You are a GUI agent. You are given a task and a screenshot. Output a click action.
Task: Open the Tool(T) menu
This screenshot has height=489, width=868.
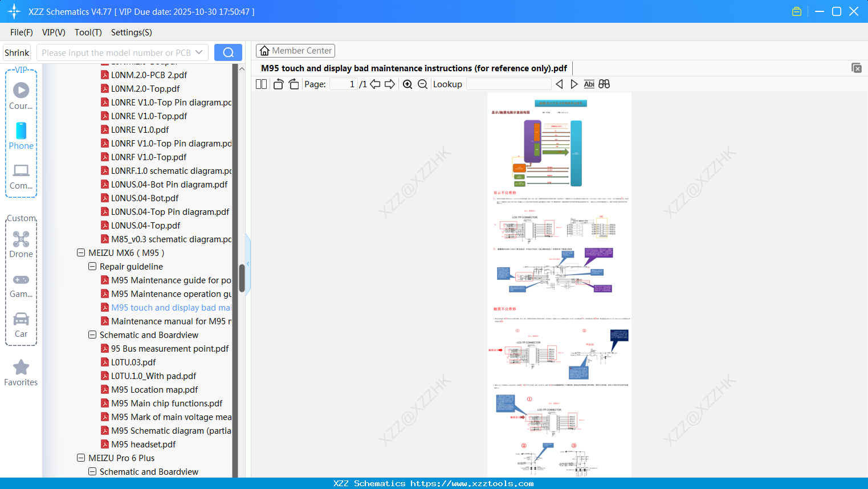[88, 32]
